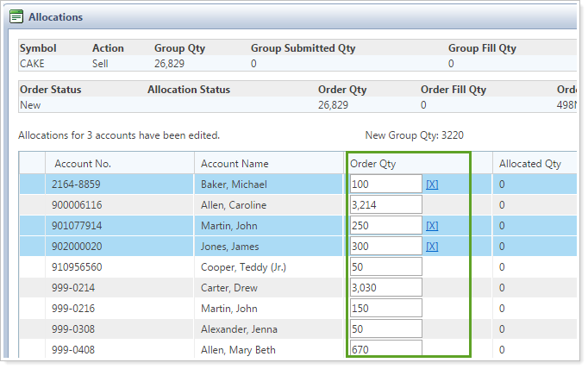Viewport: 588px width, 369px height.
Task: Focus the Order Qty field for Jones, James
Action: [385, 247]
